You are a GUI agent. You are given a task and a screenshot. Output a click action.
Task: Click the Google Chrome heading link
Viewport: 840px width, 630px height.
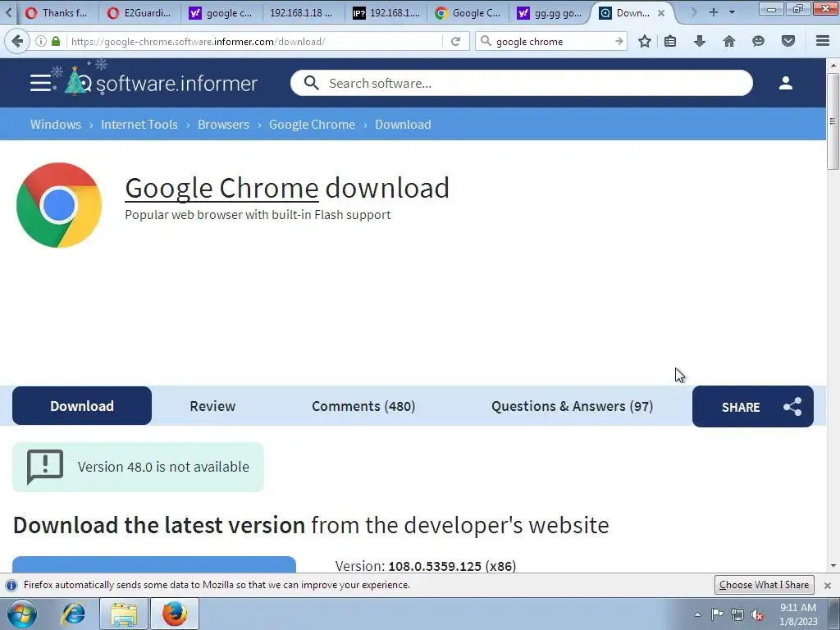pyautogui.click(x=221, y=188)
